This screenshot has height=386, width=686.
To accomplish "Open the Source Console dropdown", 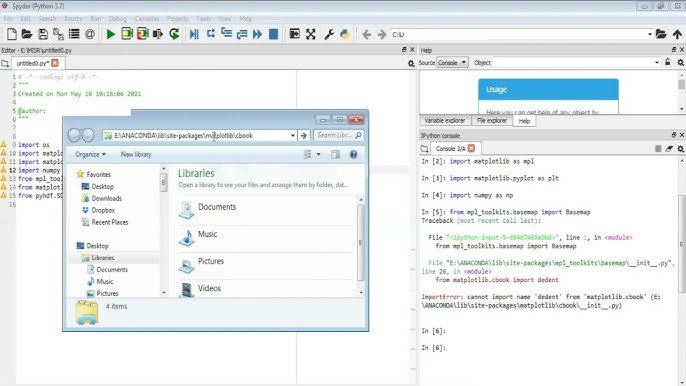I will point(452,63).
